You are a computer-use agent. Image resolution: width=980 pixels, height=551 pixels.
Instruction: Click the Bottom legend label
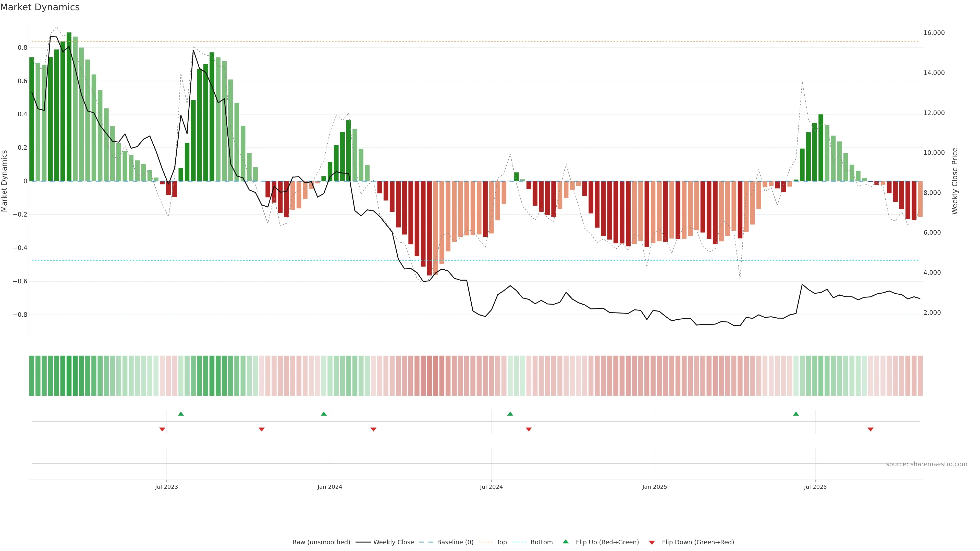(541, 542)
